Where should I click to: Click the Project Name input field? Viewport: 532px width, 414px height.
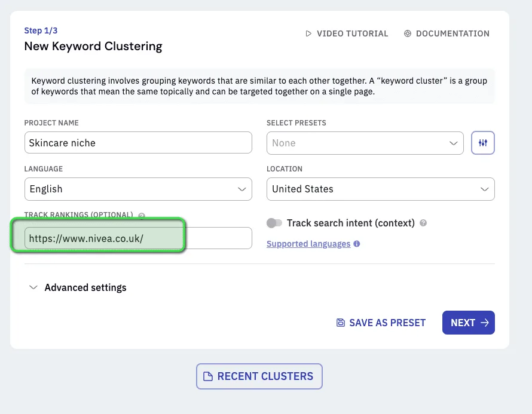pyautogui.click(x=138, y=143)
